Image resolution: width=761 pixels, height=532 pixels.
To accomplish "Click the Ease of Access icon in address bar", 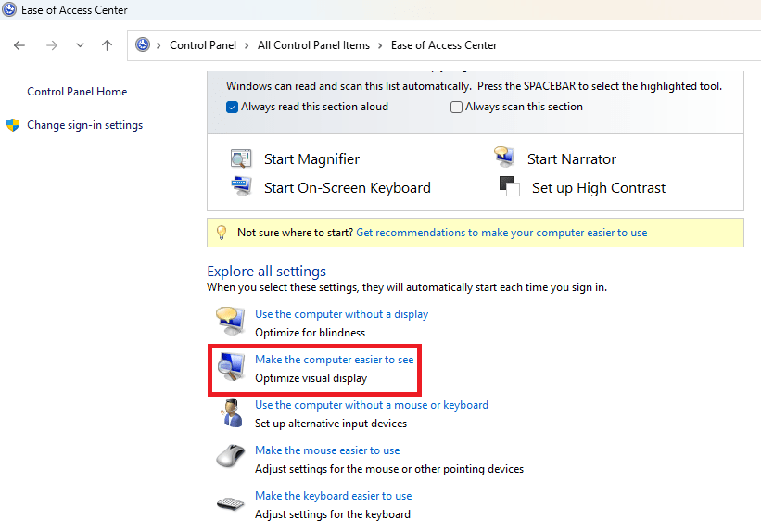I will pos(143,45).
